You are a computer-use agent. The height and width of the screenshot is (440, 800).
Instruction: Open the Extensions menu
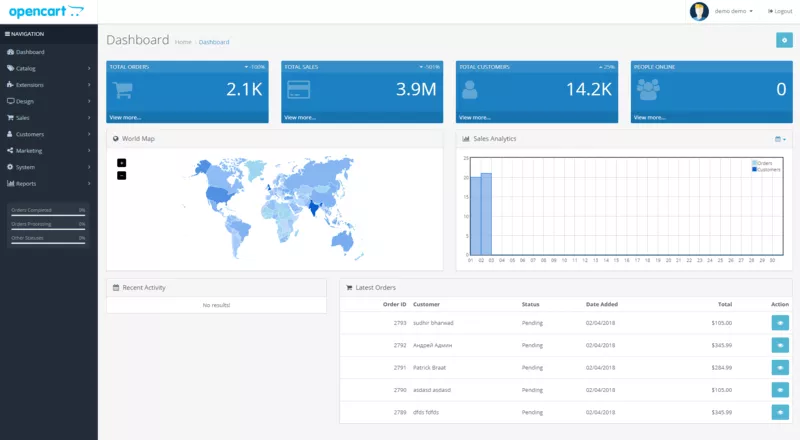(48, 85)
